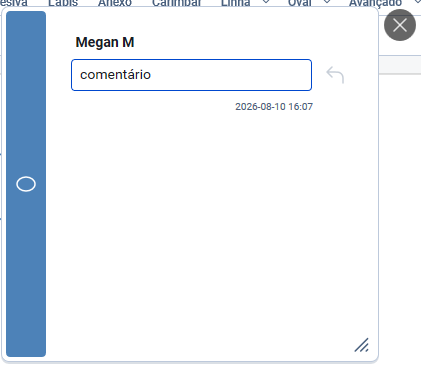Screen dimensions: 421x373
Task: Click the partially visible 'esiva' toolbar item
Action: click(x=14, y=3)
